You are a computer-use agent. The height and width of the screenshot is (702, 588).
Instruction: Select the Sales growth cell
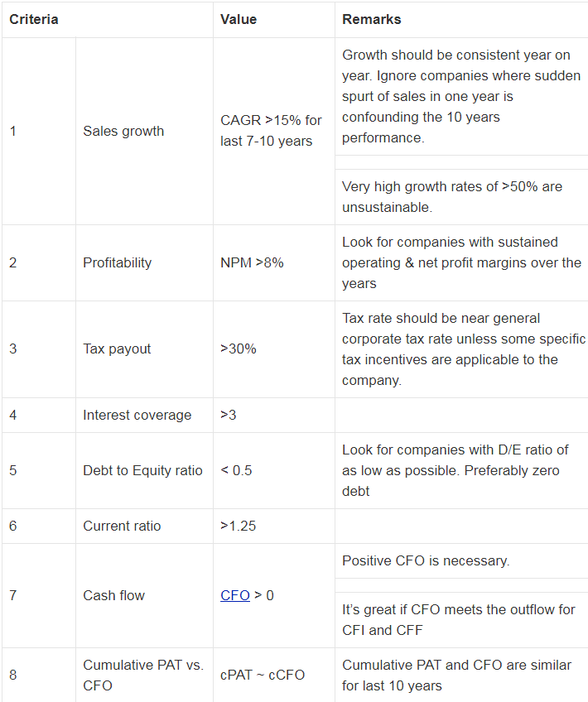tap(123, 131)
